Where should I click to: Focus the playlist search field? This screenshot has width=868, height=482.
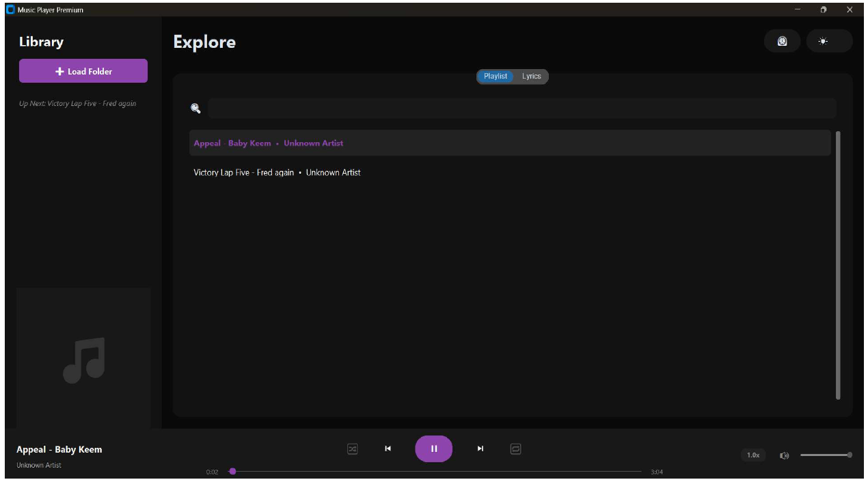pyautogui.click(x=522, y=108)
